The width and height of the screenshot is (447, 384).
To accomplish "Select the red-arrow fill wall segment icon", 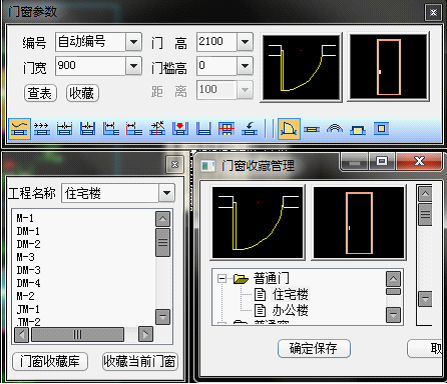I will pyautogui.click(x=180, y=129).
